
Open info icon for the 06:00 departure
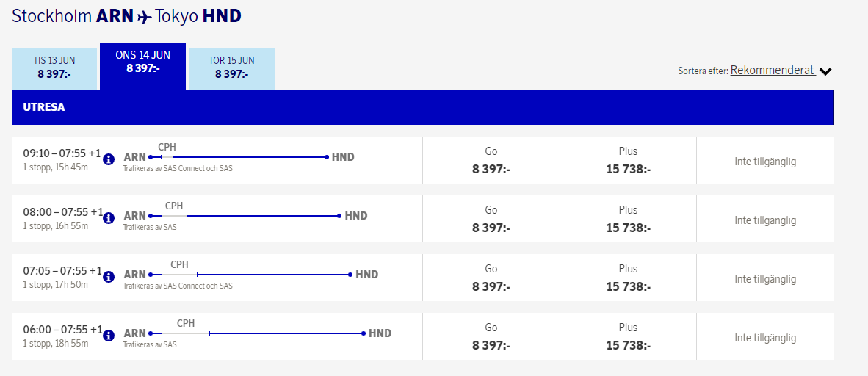[109, 336]
